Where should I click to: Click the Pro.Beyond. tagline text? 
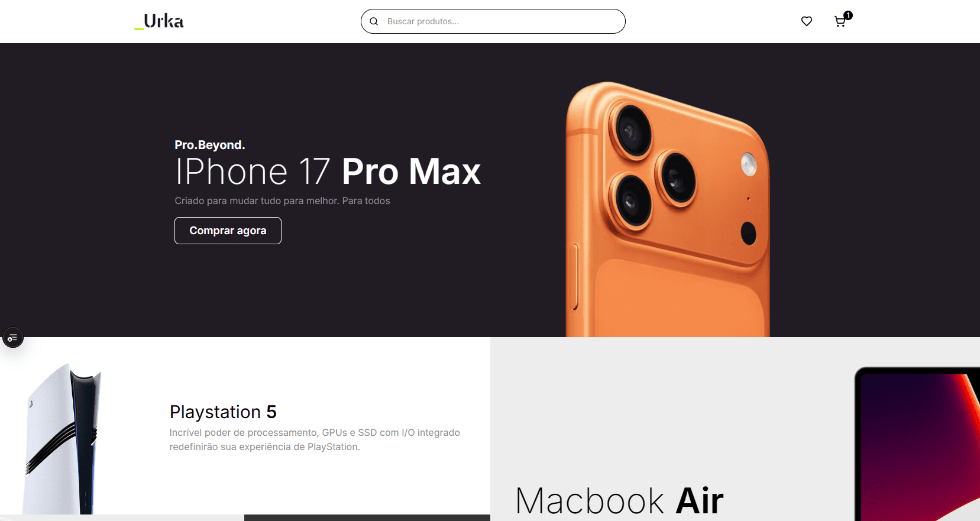click(210, 145)
